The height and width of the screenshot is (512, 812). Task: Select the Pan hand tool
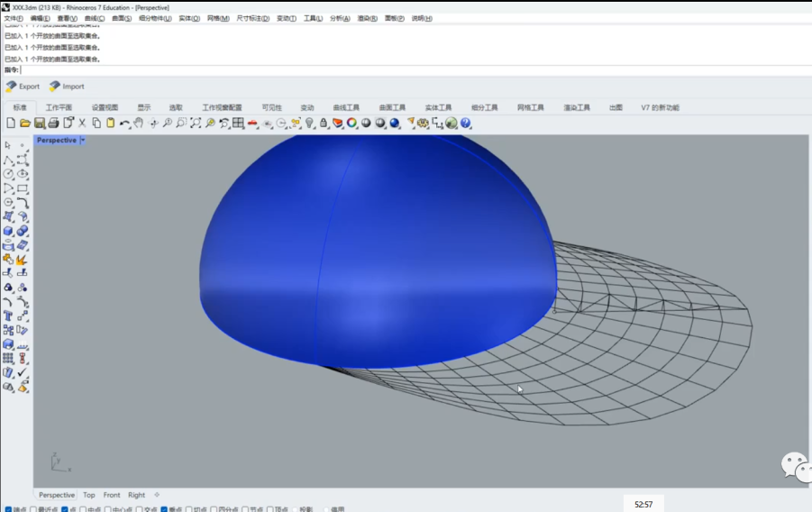click(x=139, y=123)
